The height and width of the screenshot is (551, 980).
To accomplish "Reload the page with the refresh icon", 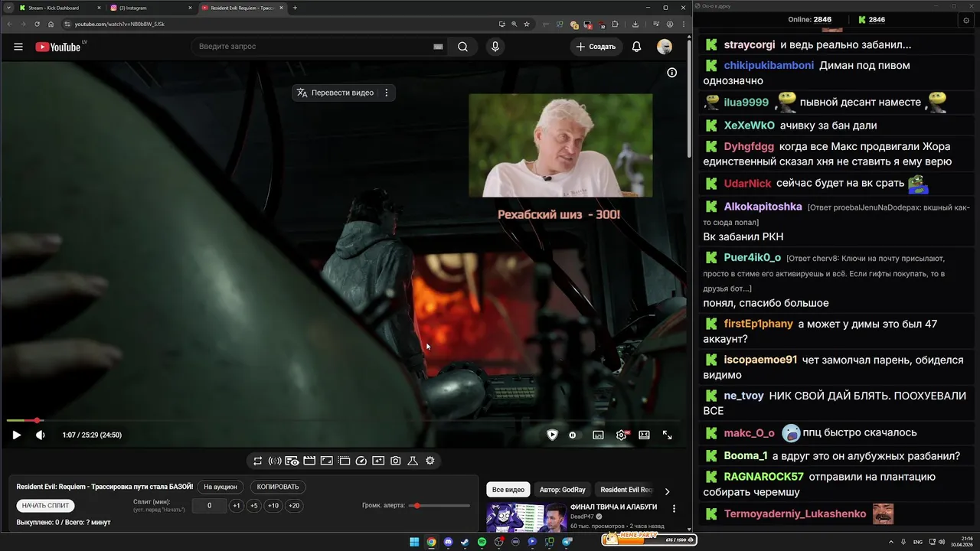I will 37,24.
